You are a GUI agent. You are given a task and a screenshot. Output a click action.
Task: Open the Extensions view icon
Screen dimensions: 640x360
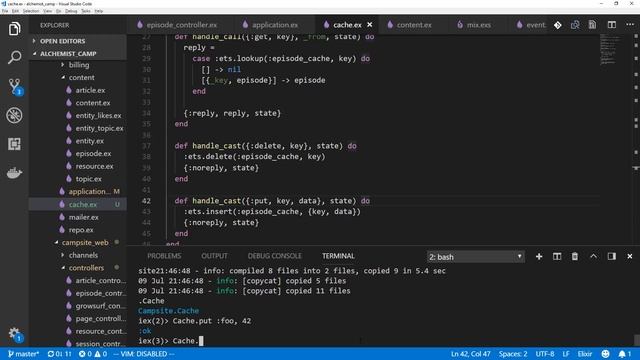(14, 144)
